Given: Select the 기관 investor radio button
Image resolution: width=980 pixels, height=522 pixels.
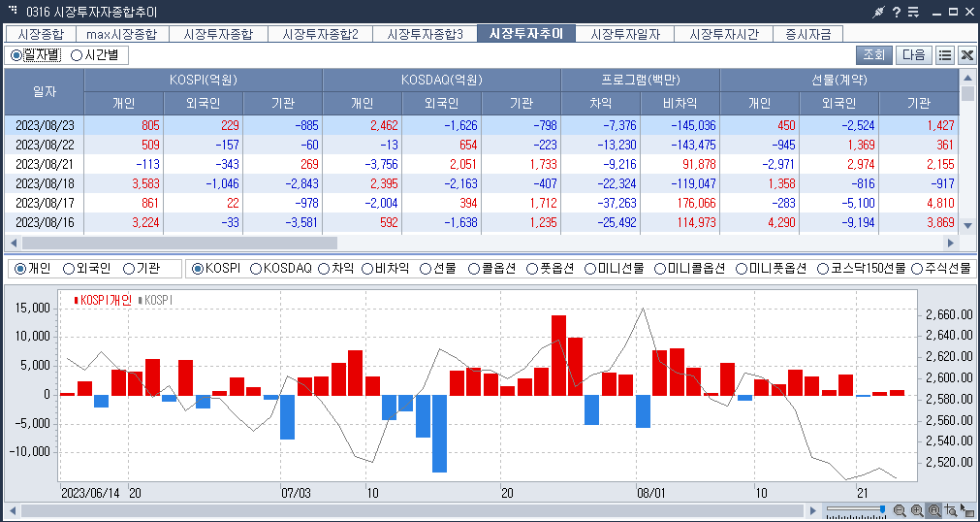Looking at the screenshot, I should (x=142, y=269).
